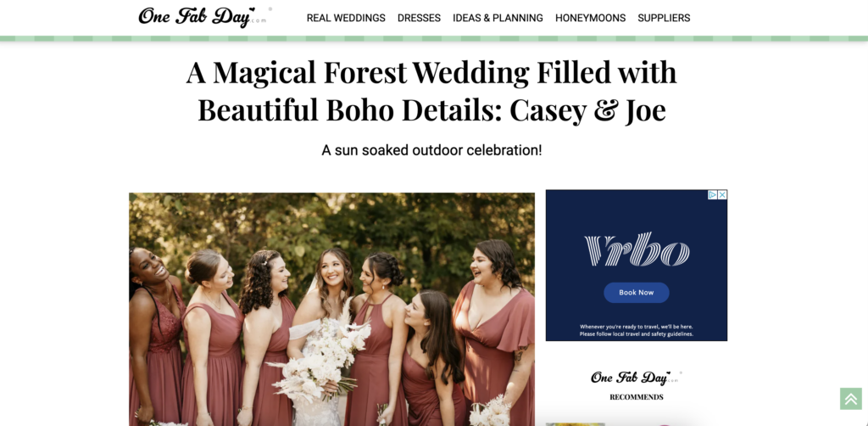Click the Casey & Joe article headline
The image size is (868, 426).
click(431, 92)
